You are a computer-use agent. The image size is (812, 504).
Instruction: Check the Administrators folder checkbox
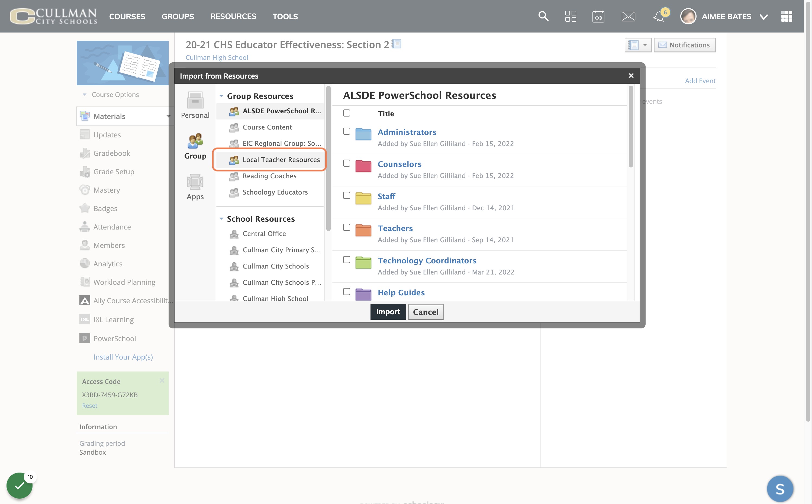point(346,131)
